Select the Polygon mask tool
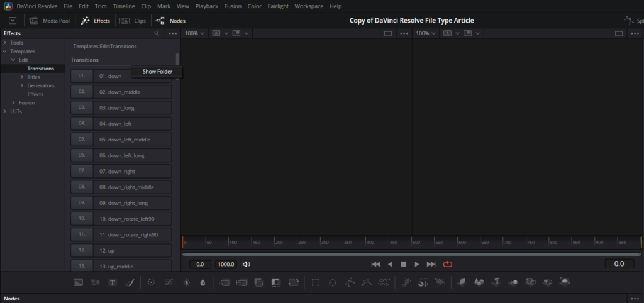The image size is (644, 303). click(x=350, y=282)
